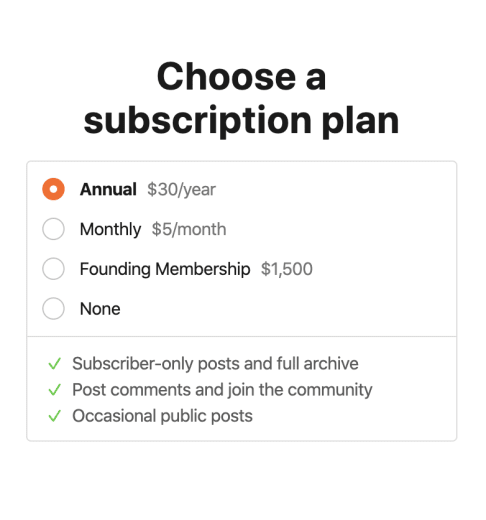Click 'Subscriber-only posts and full archive' text
The image size is (486, 520).
point(215,364)
